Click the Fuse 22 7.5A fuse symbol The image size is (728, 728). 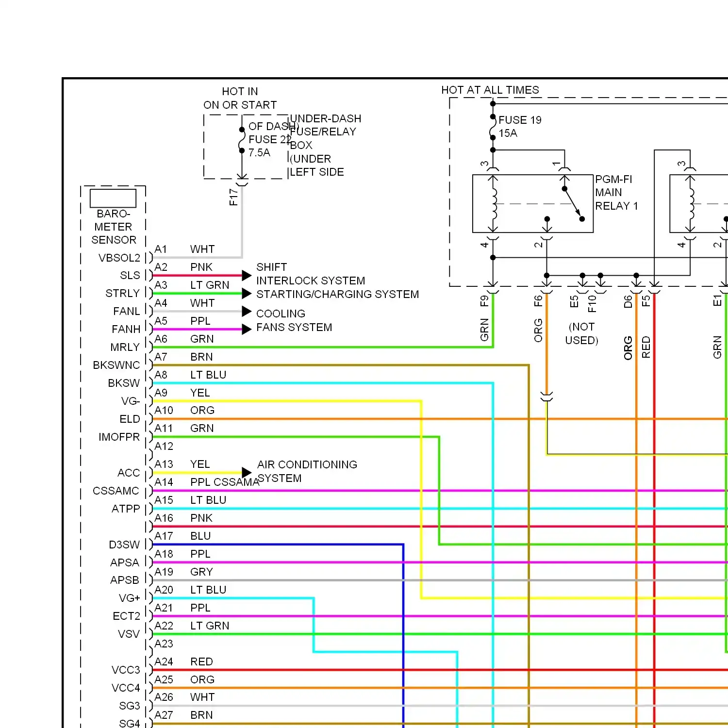pos(242,140)
